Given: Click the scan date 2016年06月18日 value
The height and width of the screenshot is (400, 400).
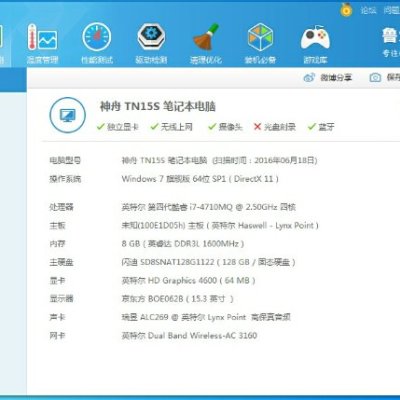Looking at the screenshot, I should point(284,161).
